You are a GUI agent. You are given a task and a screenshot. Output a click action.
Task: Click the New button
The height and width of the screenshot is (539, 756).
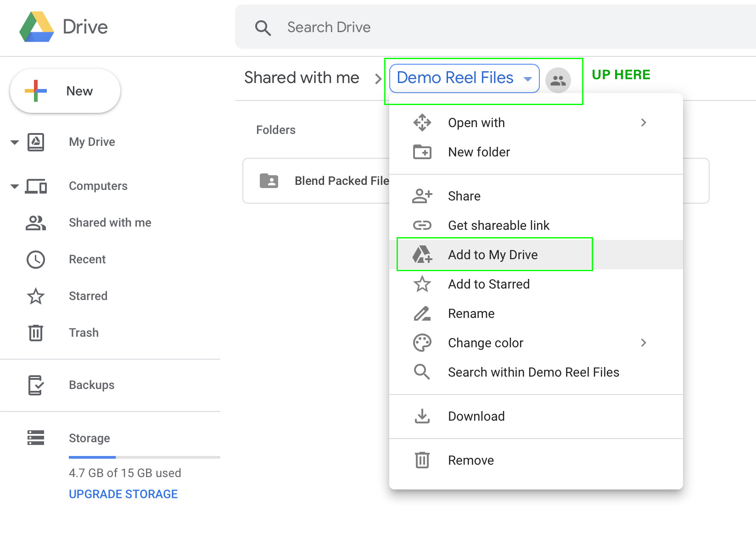pos(65,91)
